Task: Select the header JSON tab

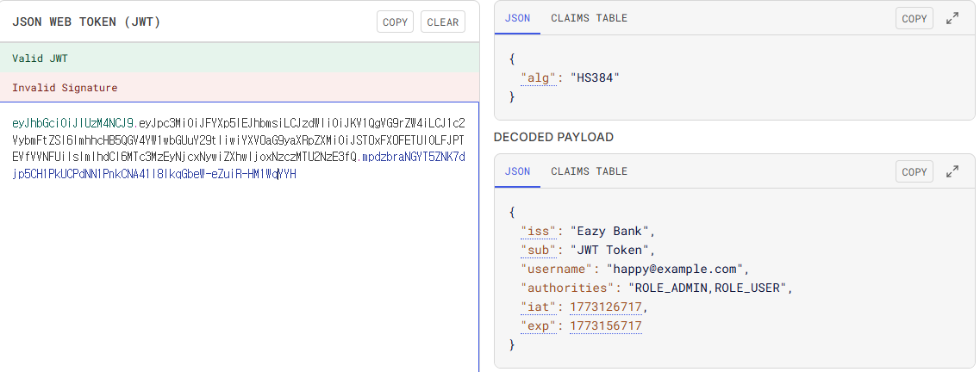Action: click(517, 18)
